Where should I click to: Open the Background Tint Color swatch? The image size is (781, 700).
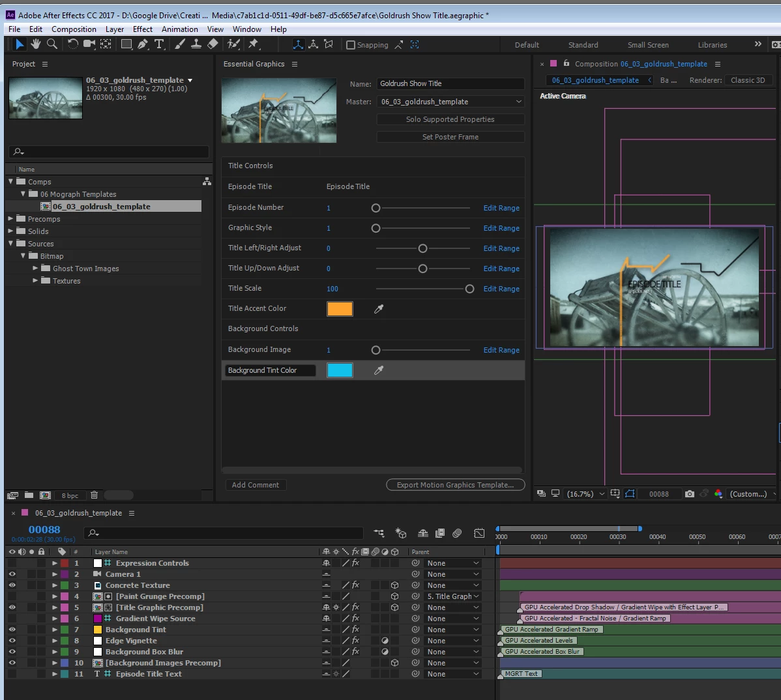tap(340, 370)
